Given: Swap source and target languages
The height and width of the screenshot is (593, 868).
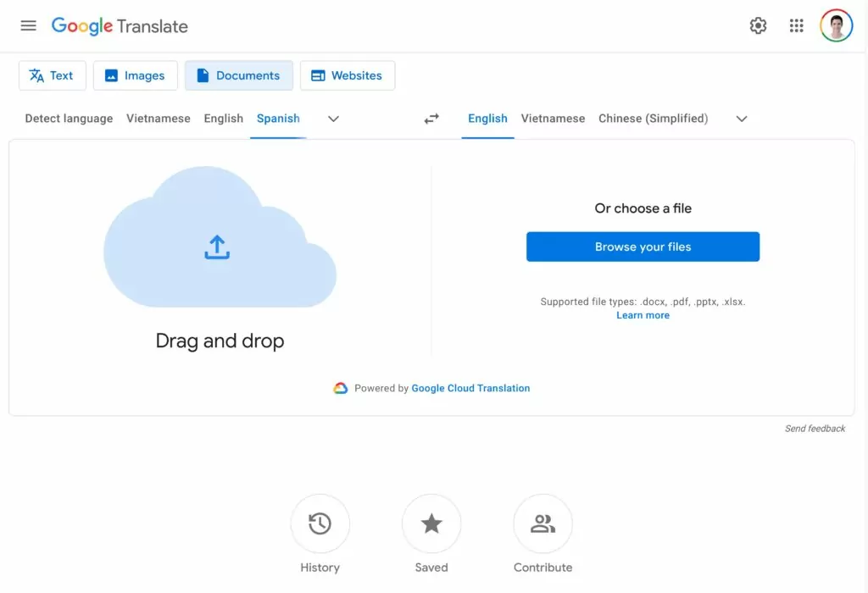Looking at the screenshot, I should tap(431, 119).
